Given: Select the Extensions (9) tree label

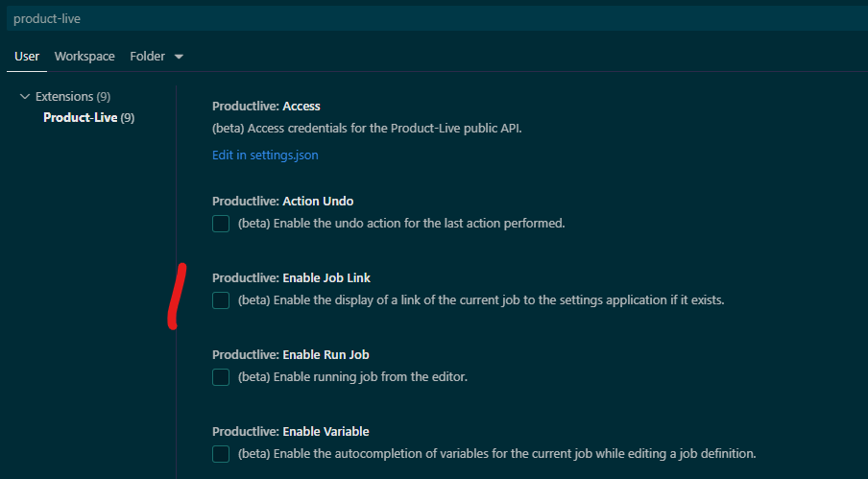Looking at the screenshot, I should tap(72, 97).
